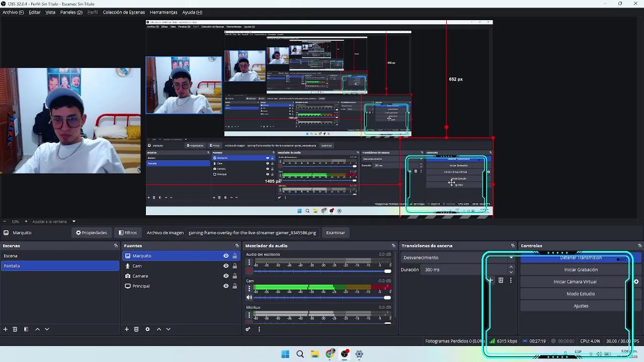
Task: Click the image file path field
Action: point(252,233)
